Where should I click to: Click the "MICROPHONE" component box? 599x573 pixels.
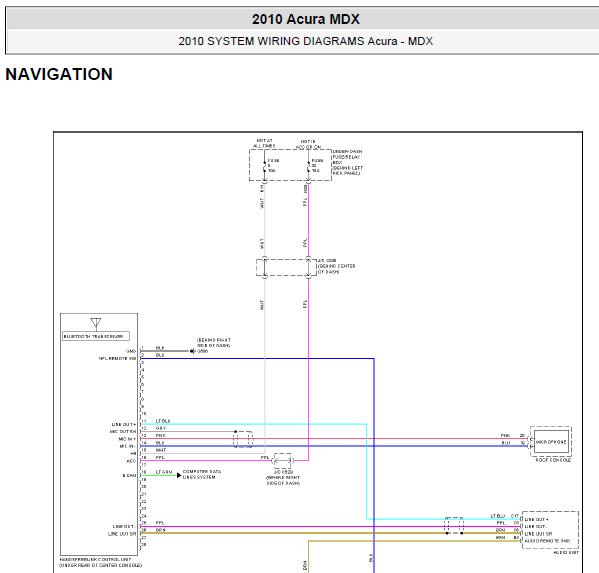point(551,442)
